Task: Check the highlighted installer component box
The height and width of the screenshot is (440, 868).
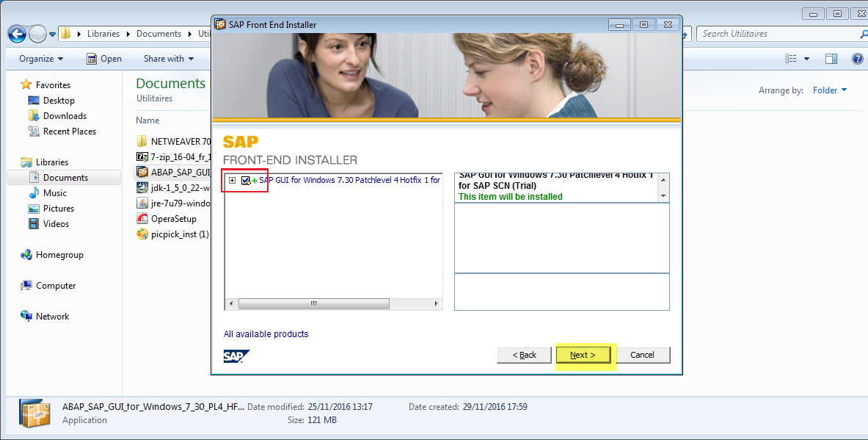Action: (247, 179)
